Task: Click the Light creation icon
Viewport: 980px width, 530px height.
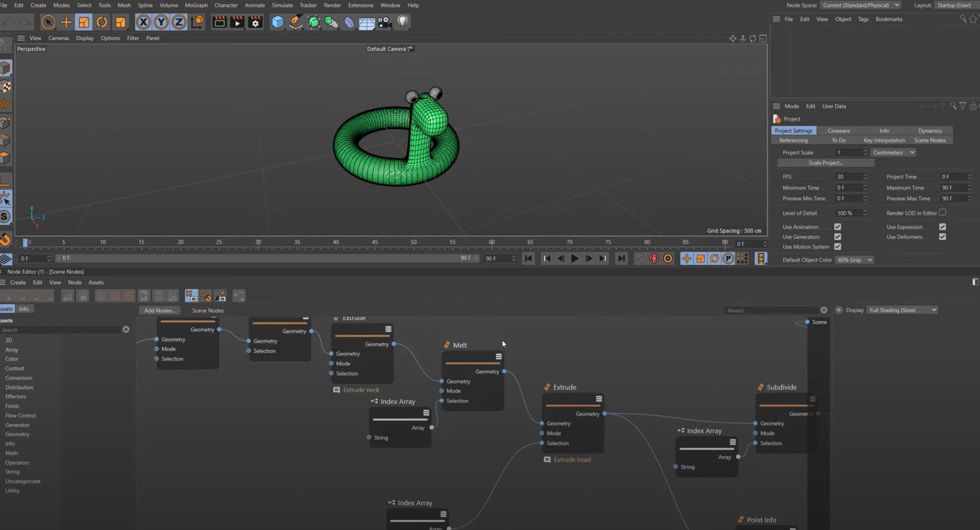Action: coord(403,22)
